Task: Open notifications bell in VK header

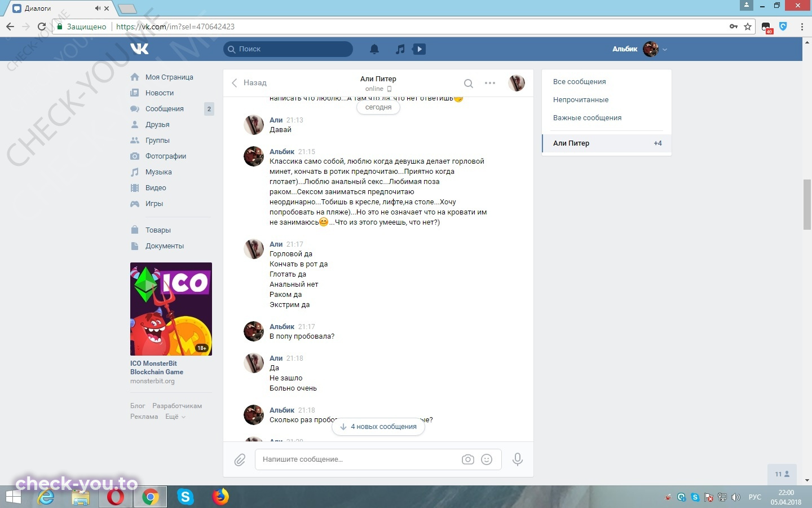Action: (374, 49)
